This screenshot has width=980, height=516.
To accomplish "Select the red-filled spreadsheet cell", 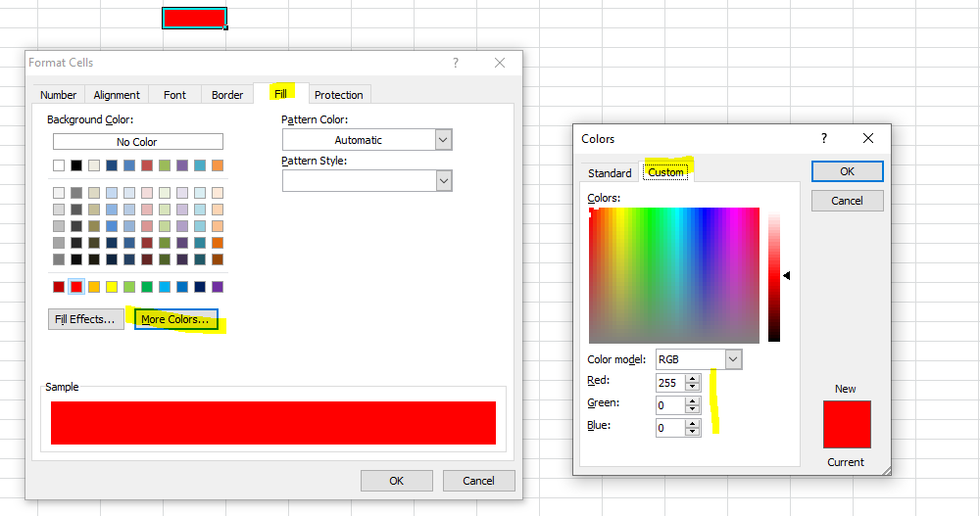I will pos(194,18).
